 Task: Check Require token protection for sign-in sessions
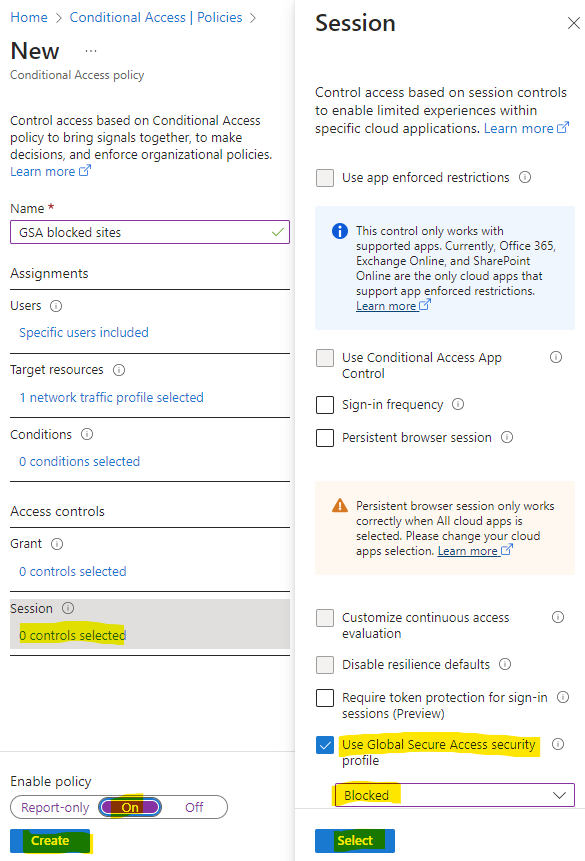(325, 698)
